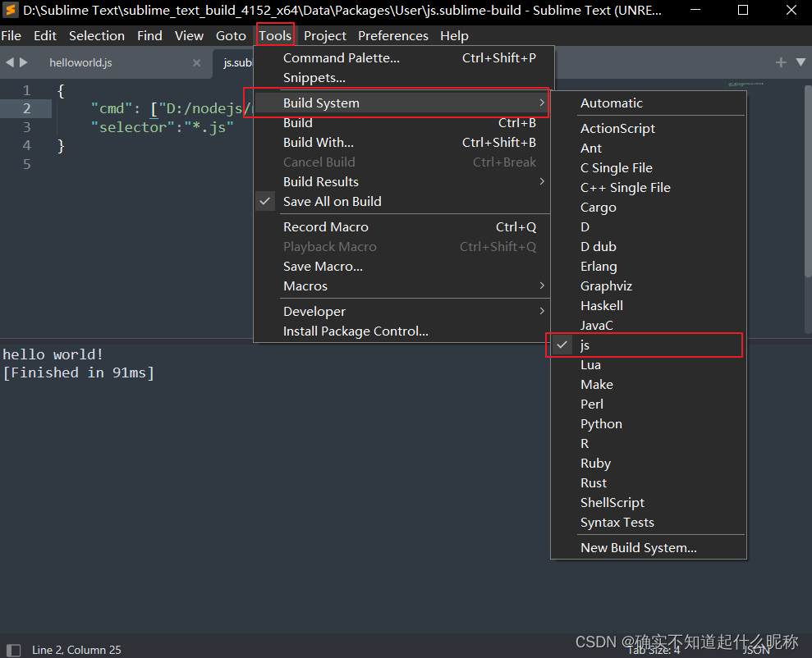This screenshot has width=812, height=658.
Task: Click the vertical scrollbar of the editor
Action: [808, 181]
